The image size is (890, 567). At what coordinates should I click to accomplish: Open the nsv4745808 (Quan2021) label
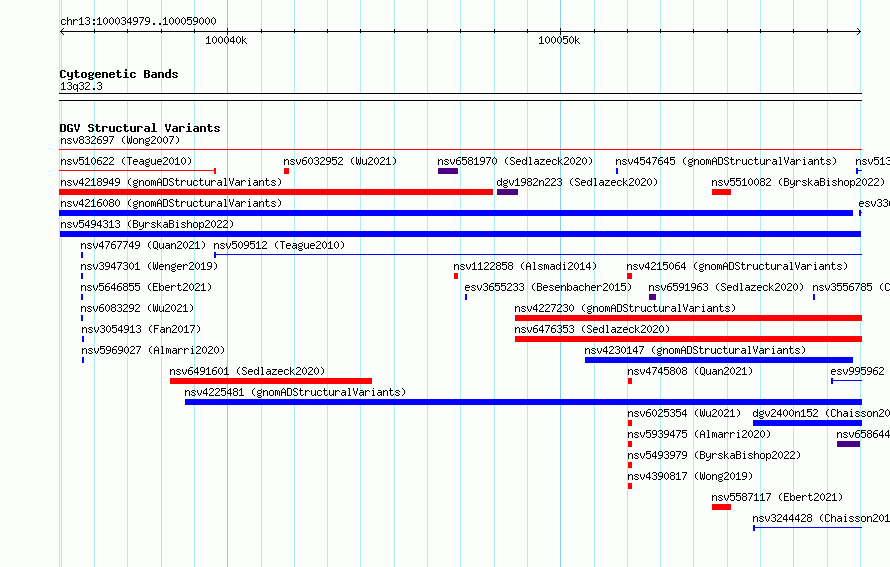click(690, 371)
